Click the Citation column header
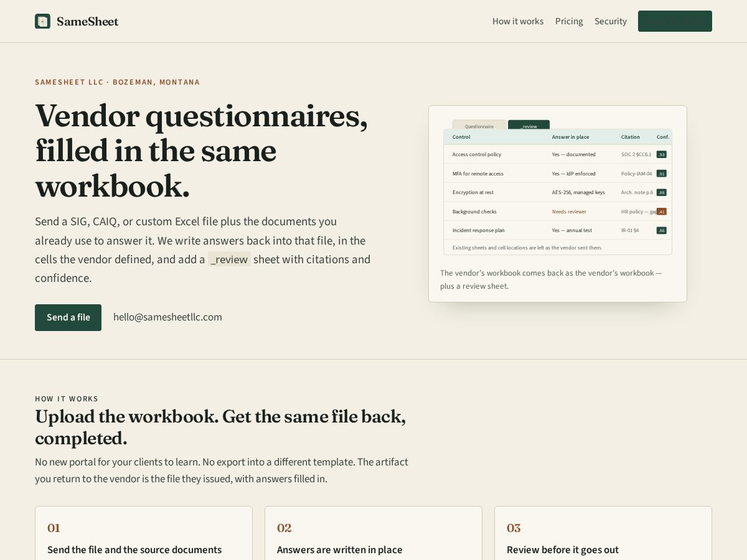The width and height of the screenshot is (747, 560). click(630, 137)
